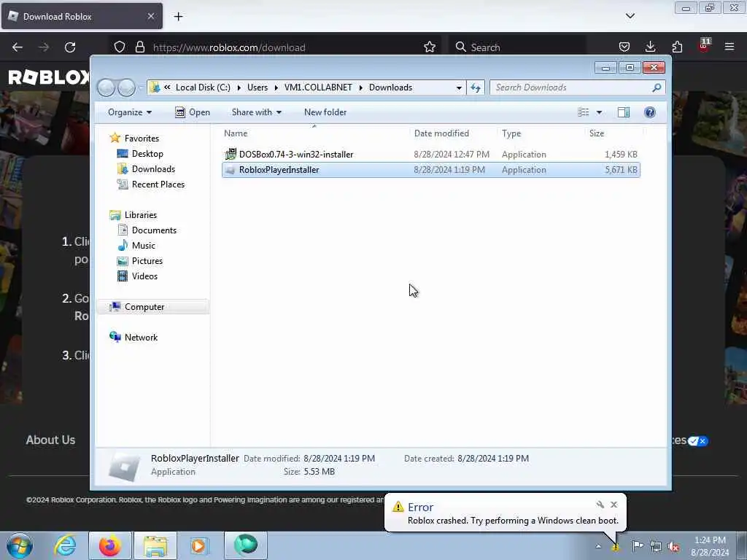Expand address bar history dropdown arrow
The width and height of the screenshot is (747, 560).
459,87
